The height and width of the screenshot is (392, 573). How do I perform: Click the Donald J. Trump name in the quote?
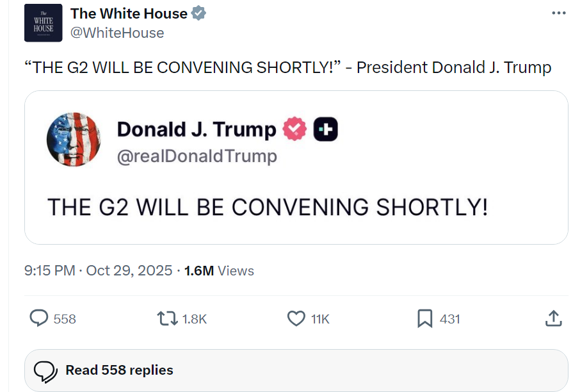coord(196,129)
